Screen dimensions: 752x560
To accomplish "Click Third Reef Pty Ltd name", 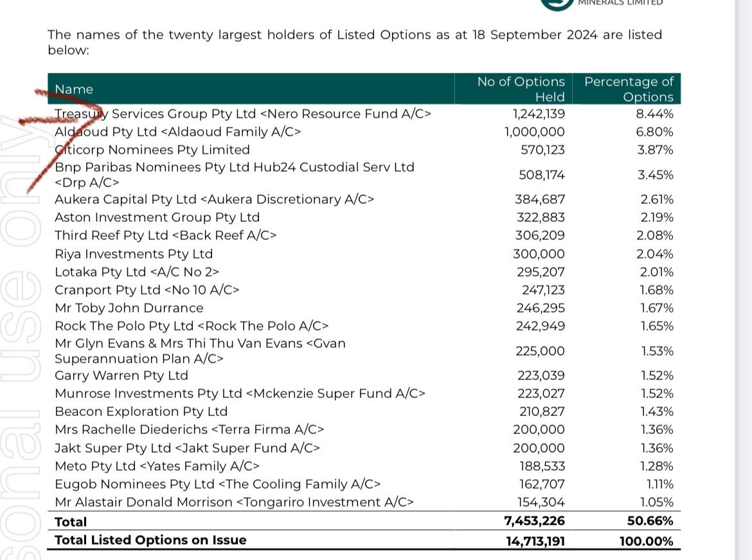I will tap(165, 235).
